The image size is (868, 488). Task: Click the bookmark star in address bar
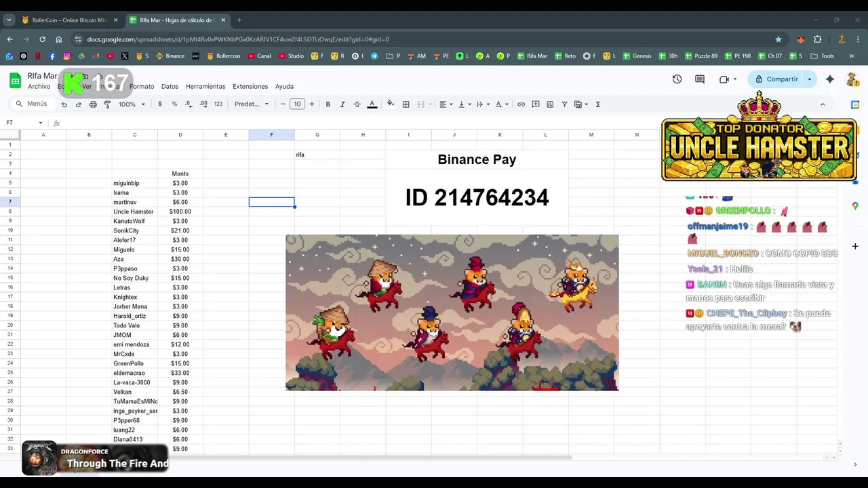point(778,39)
